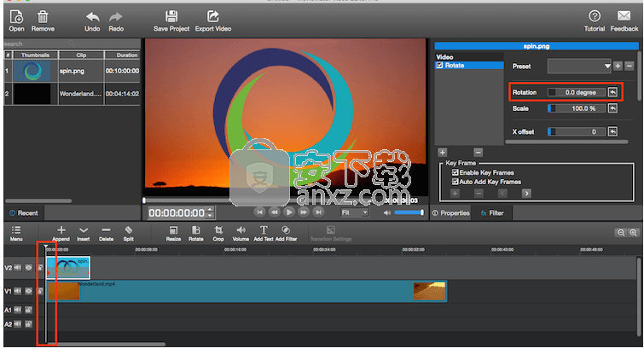Select the spin.png thumbnail in clip list

pyautogui.click(x=32, y=71)
